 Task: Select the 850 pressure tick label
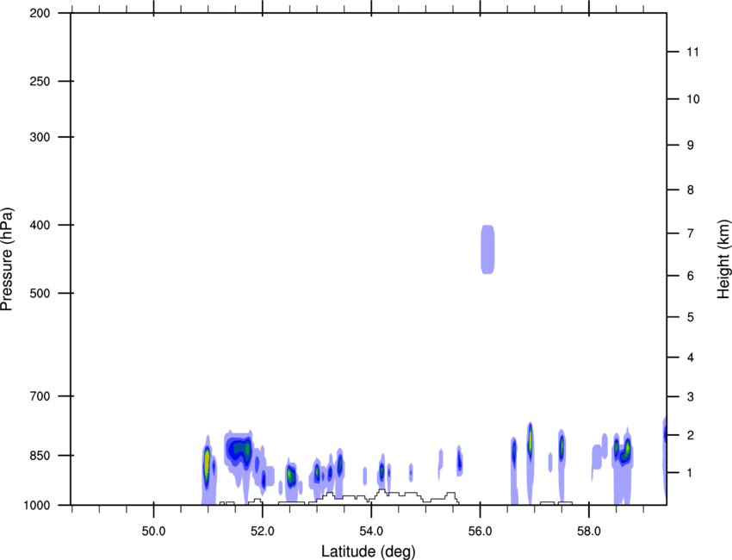pos(40,456)
